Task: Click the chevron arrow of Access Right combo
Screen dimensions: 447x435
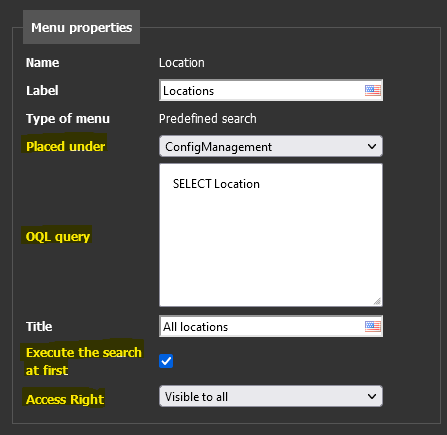Action: (372, 396)
